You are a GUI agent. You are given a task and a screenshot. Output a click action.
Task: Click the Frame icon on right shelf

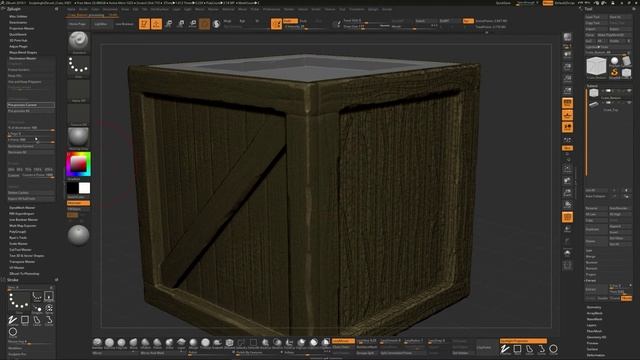567,169
